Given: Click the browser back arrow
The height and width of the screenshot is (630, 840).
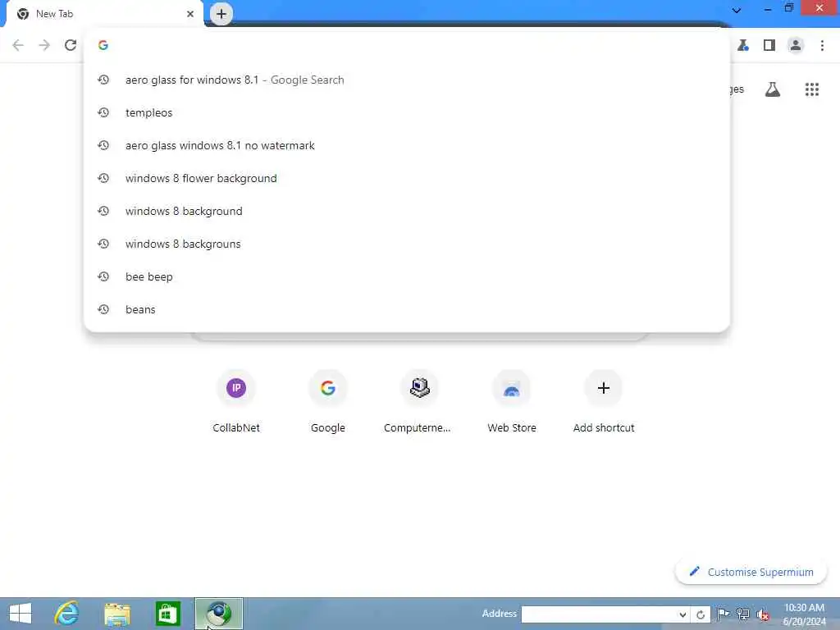Looking at the screenshot, I should (x=18, y=46).
